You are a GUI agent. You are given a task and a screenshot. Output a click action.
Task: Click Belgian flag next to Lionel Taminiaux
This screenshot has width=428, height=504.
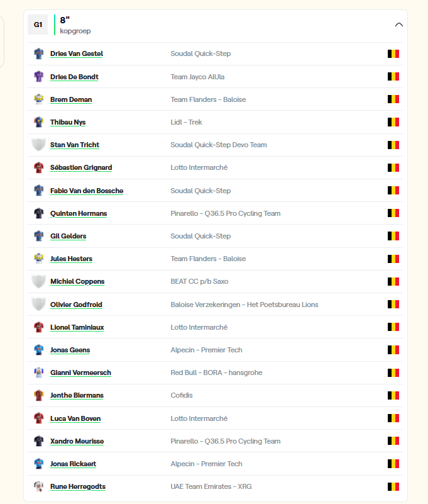click(393, 327)
